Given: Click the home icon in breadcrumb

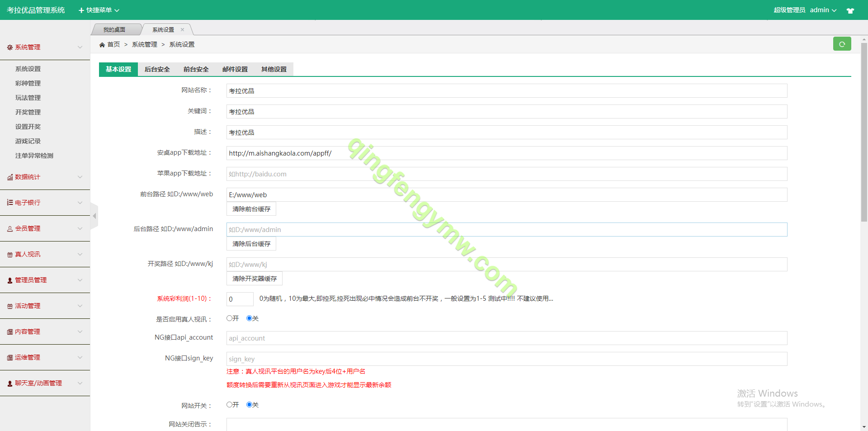Looking at the screenshot, I should tap(102, 45).
